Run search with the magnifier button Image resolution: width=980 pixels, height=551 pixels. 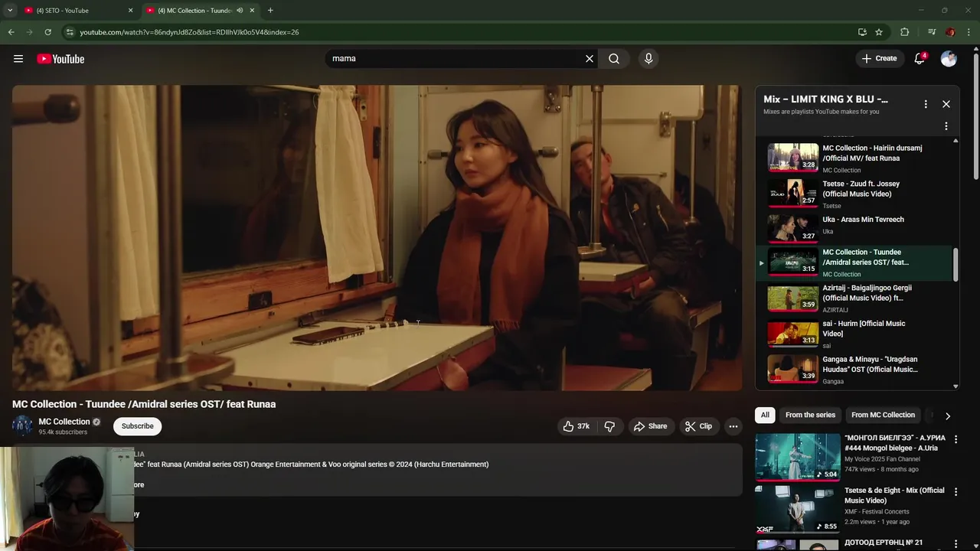614,59
